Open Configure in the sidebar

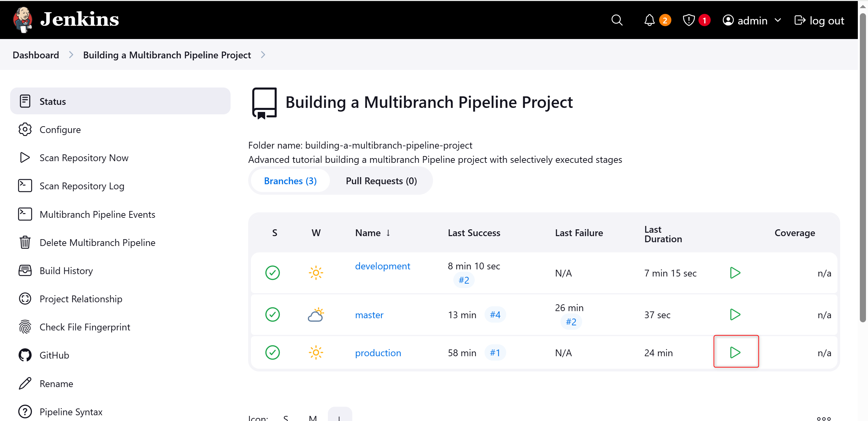click(120, 130)
